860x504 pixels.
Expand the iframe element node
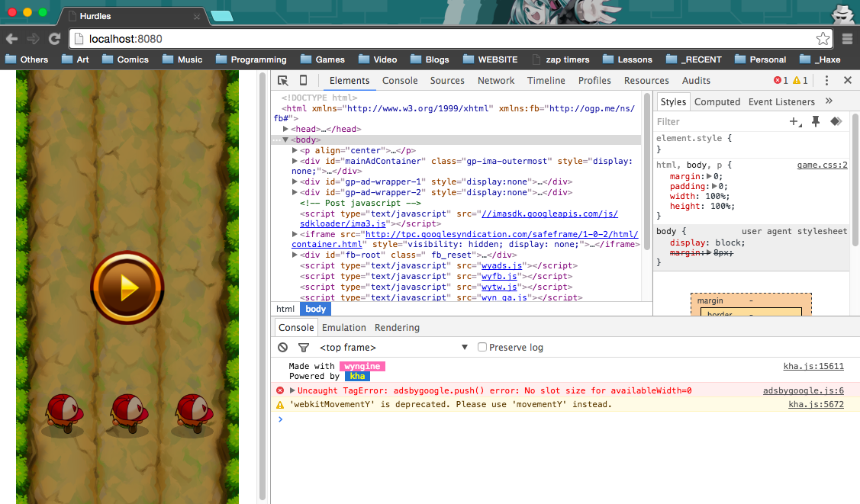point(295,234)
